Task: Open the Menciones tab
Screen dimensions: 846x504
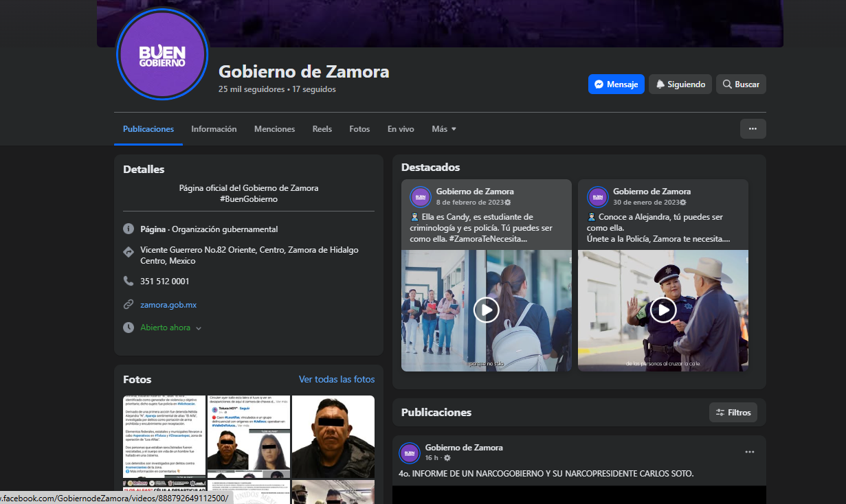Action: point(274,129)
